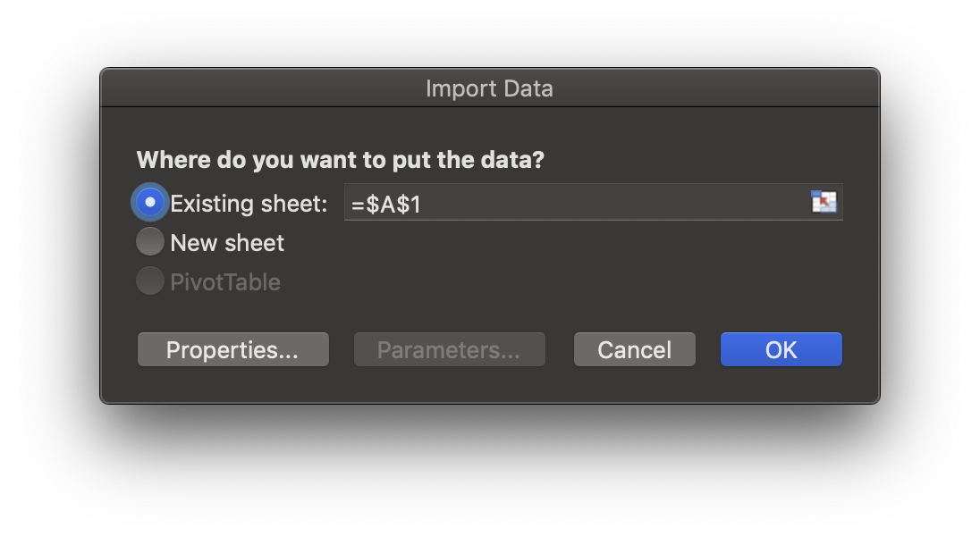Click the Parameters button

pyautogui.click(x=449, y=349)
